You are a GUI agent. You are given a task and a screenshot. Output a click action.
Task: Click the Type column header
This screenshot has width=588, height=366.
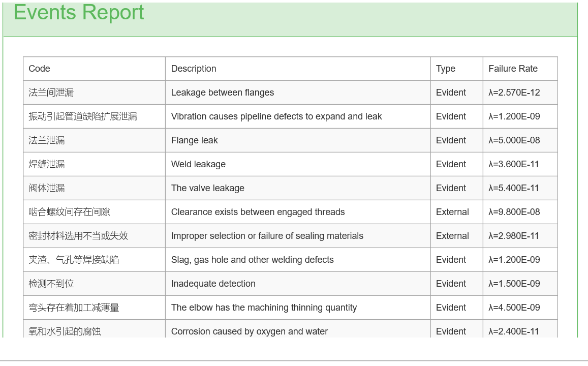(x=446, y=69)
